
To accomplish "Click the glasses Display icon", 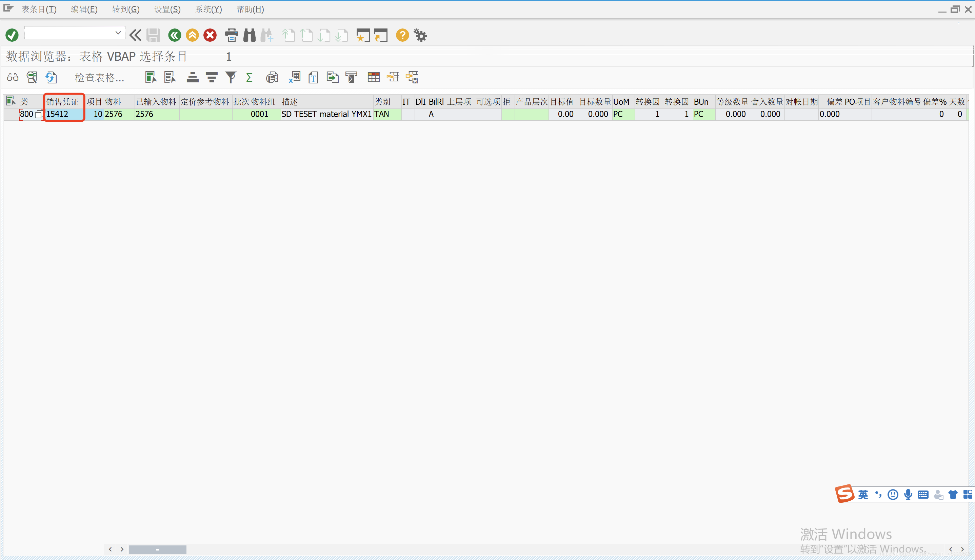I will tap(13, 77).
